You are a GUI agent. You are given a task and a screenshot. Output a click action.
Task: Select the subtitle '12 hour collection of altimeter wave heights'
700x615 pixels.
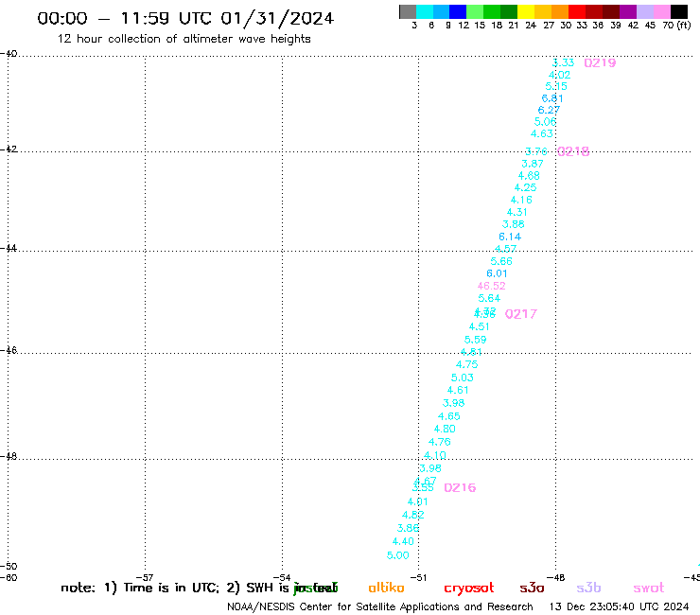tap(184, 39)
